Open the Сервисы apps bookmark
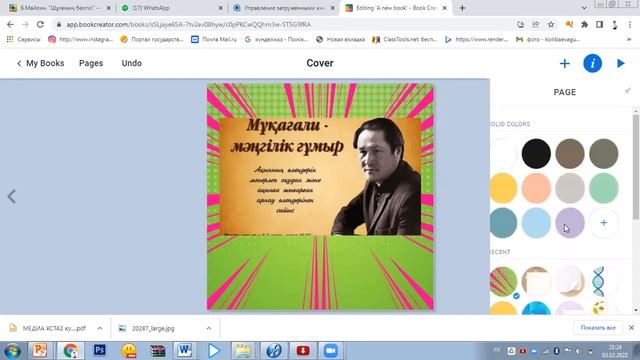Viewport: 640px width, 360px height. tap(24, 39)
